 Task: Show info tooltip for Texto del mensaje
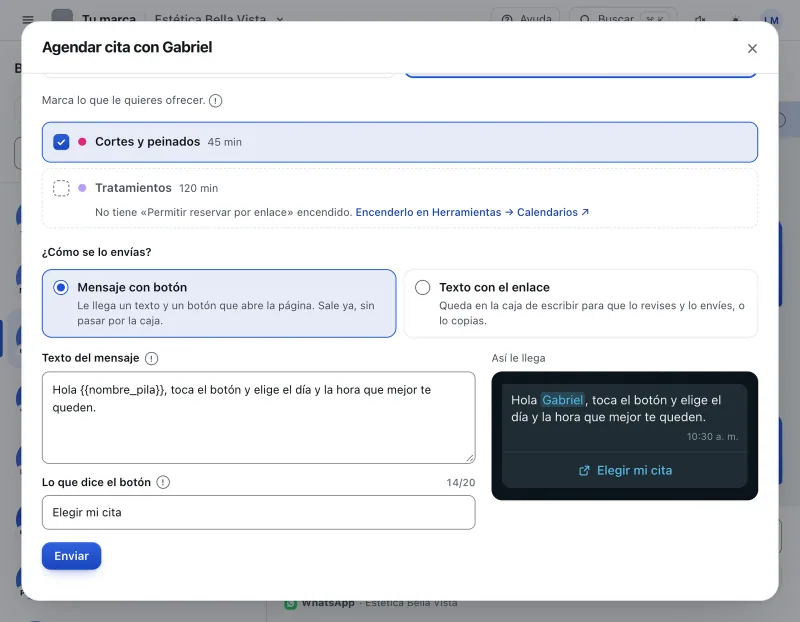pyautogui.click(x=152, y=358)
